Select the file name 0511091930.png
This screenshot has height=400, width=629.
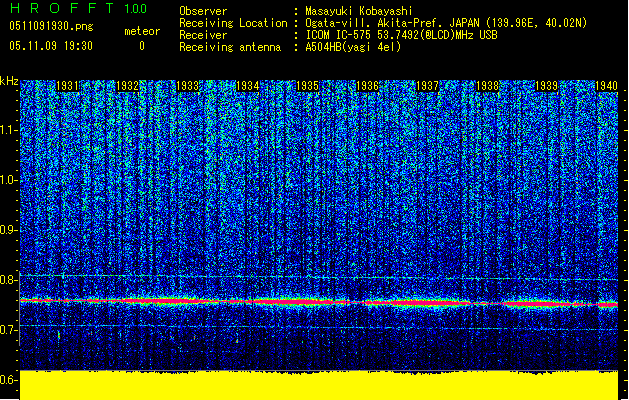coord(51,26)
